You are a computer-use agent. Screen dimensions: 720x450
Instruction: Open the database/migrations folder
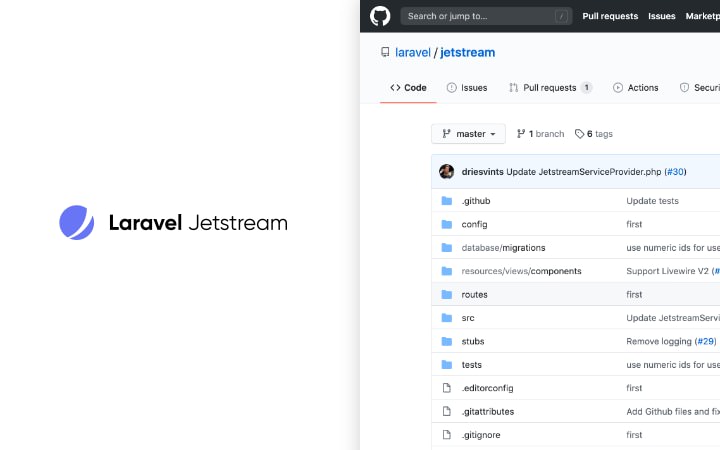pos(503,248)
